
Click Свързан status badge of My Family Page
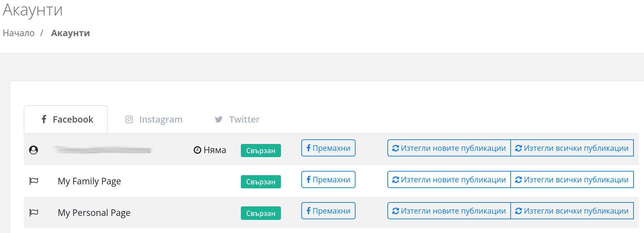261,182
